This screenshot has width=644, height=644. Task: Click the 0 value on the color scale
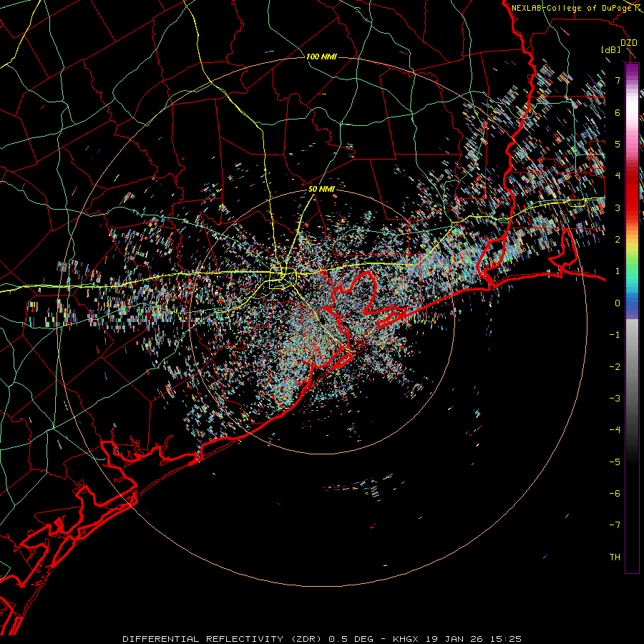coord(618,303)
